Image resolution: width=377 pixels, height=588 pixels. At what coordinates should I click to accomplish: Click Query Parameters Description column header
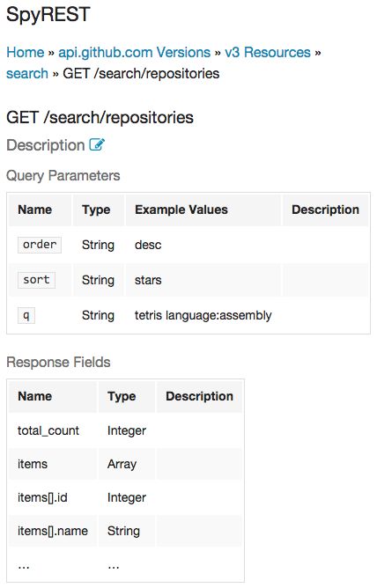(325, 209)
